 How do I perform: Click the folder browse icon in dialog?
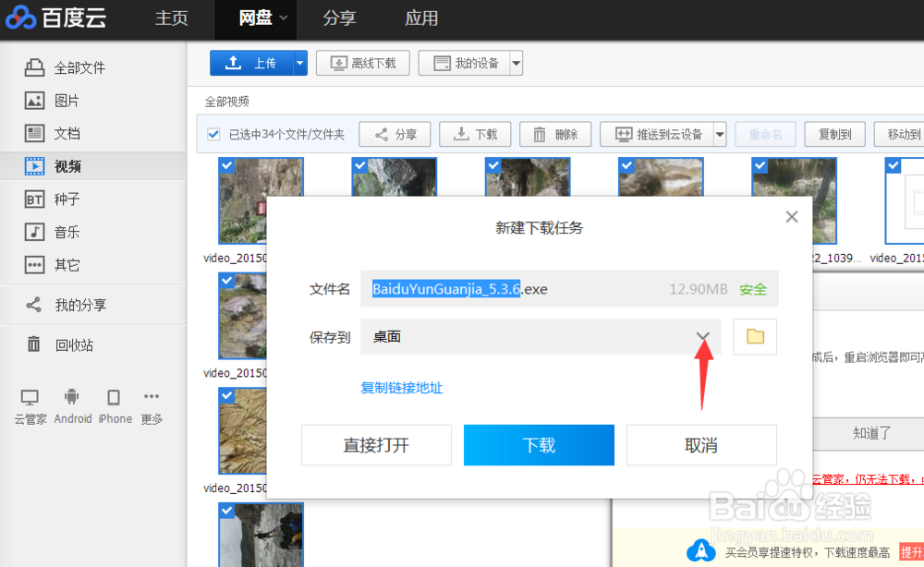pyautogui.click(x=755, y=337)
